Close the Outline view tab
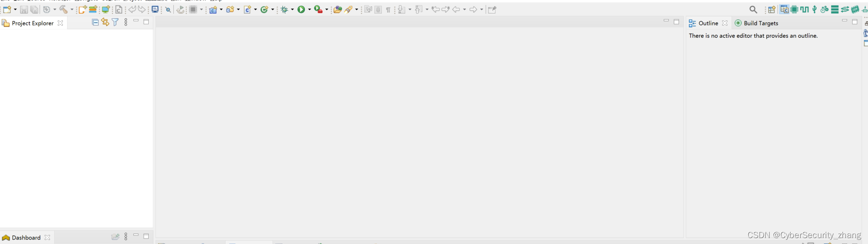The width and height of the screenshot is (868, 244). click(x=725, y=23)
